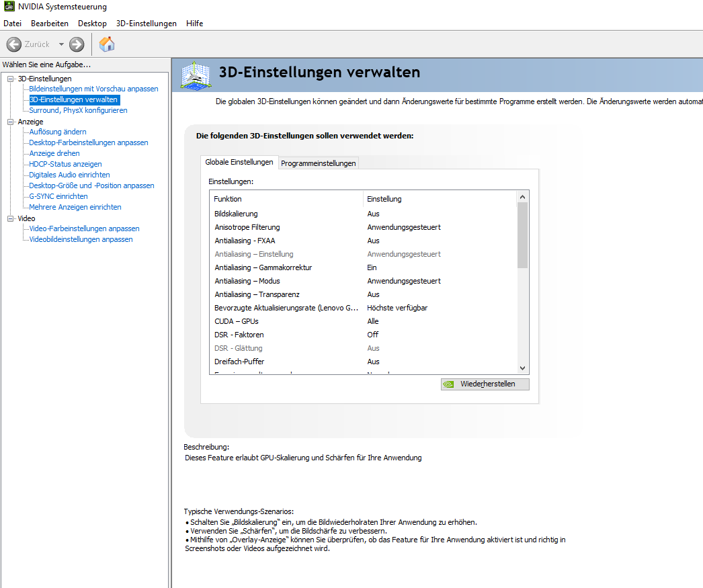
Task: Click the Back arrow icon
Action: pos(14,44)
